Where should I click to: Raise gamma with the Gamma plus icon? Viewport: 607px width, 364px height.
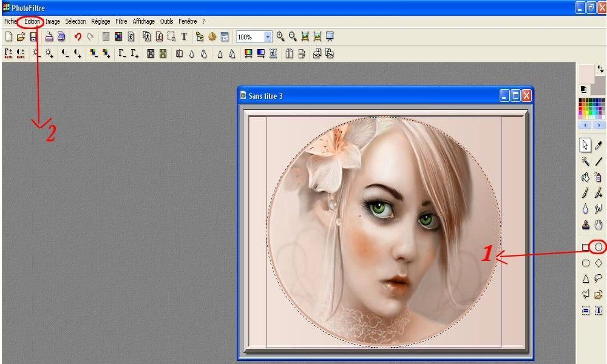pos(134,53)
